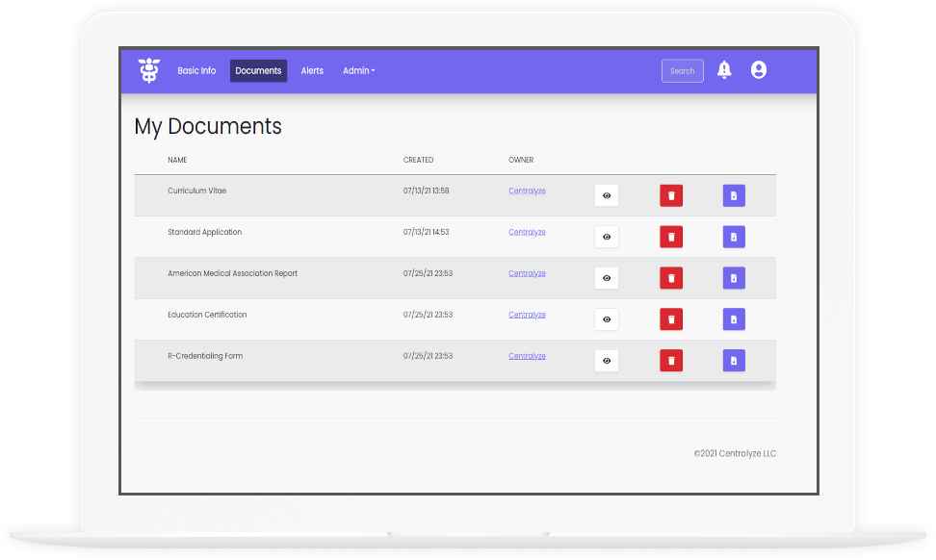This screenshot has height=560, width=936.
Task: Go to the Alerts nav item
Action: point(312,71)
